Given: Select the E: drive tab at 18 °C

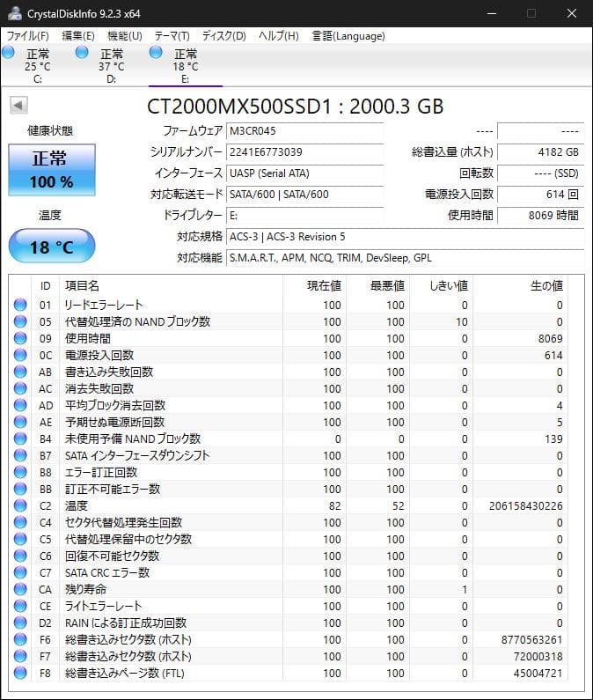Looking at the screenshot, I should tap(186, 66).
